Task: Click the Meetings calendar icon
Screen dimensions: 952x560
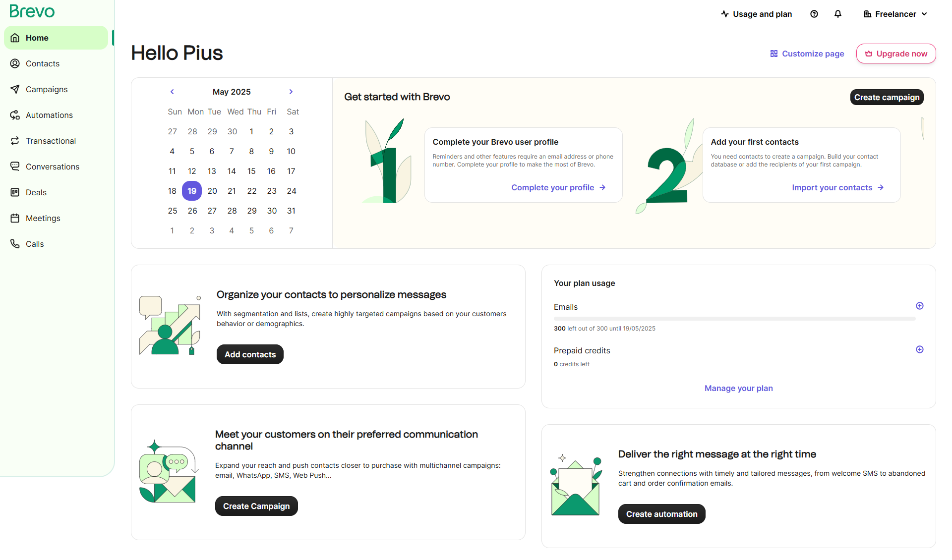Action: [x=15, y=218]
